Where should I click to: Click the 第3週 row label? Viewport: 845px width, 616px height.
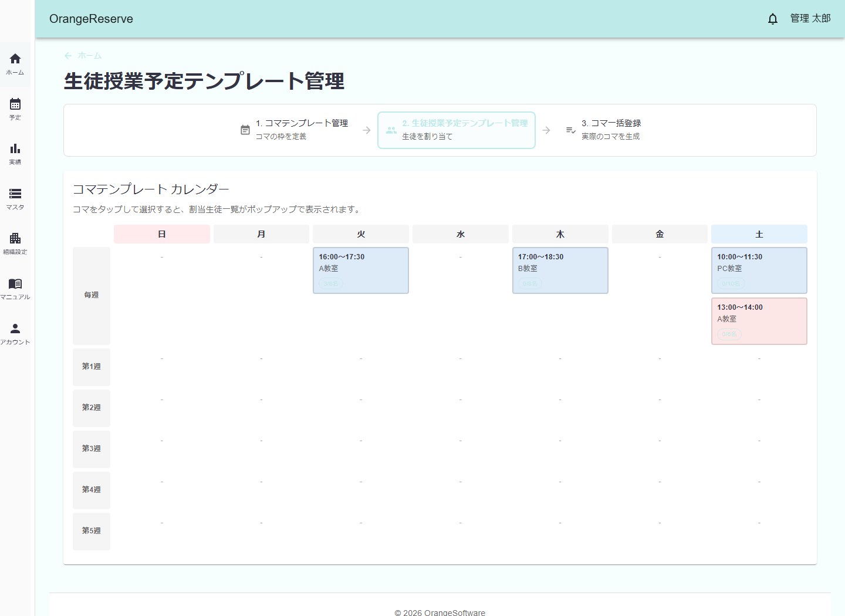[x=92, y=449]
